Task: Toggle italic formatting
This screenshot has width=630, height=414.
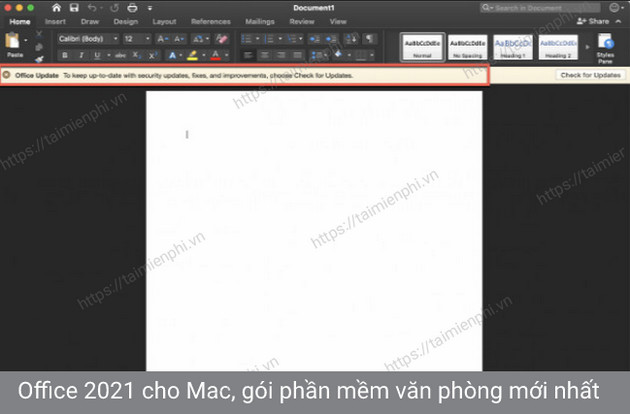Action: tap(81, 55)
